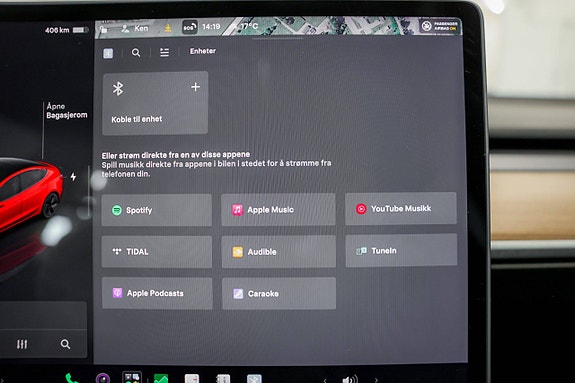
Task: Raise volume with the right chevron
Action: [x=376, y=380]
